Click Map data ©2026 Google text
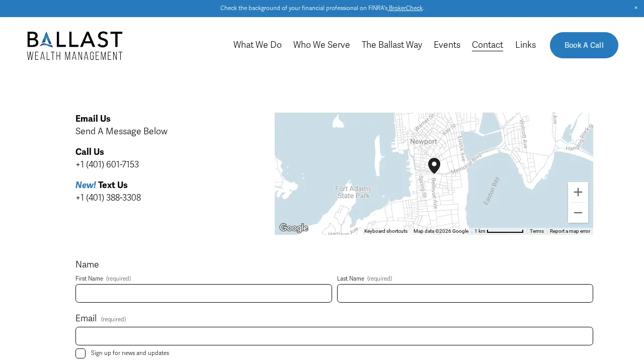Screen dimensions: 644x362 click(441, 231)
